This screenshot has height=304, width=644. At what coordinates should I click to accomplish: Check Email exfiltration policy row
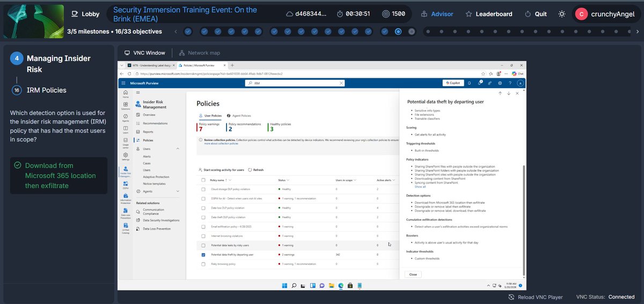(x=203, y=226)
